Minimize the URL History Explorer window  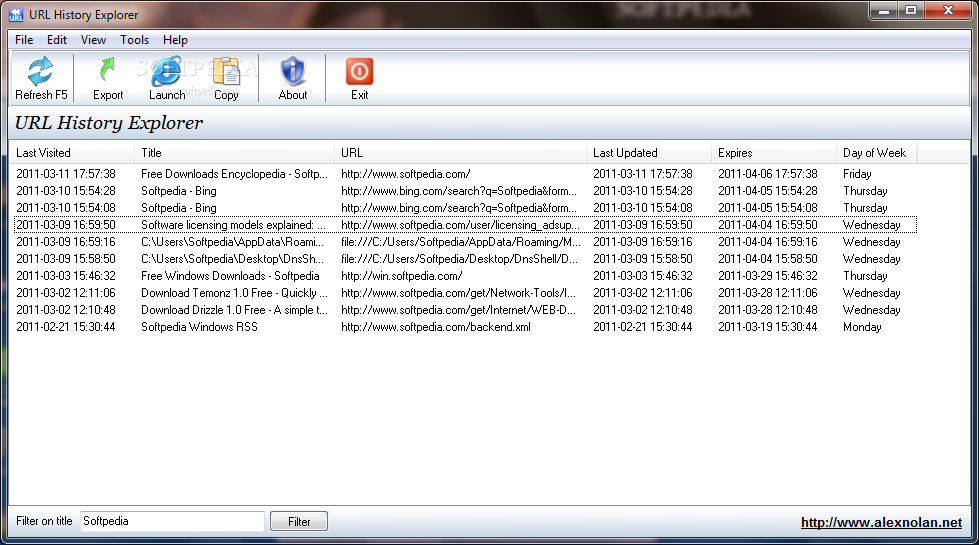883,11
